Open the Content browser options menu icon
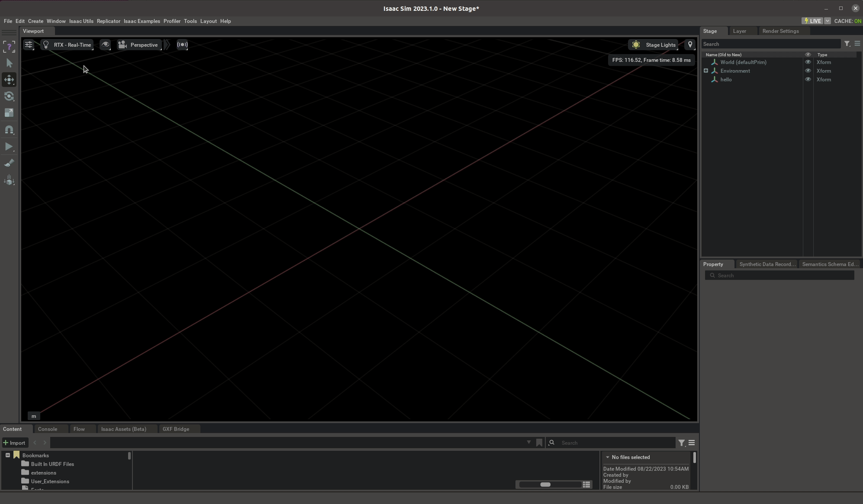Image resolution: width=863 pixels, height=504 pixels. [x=692, y=443]
